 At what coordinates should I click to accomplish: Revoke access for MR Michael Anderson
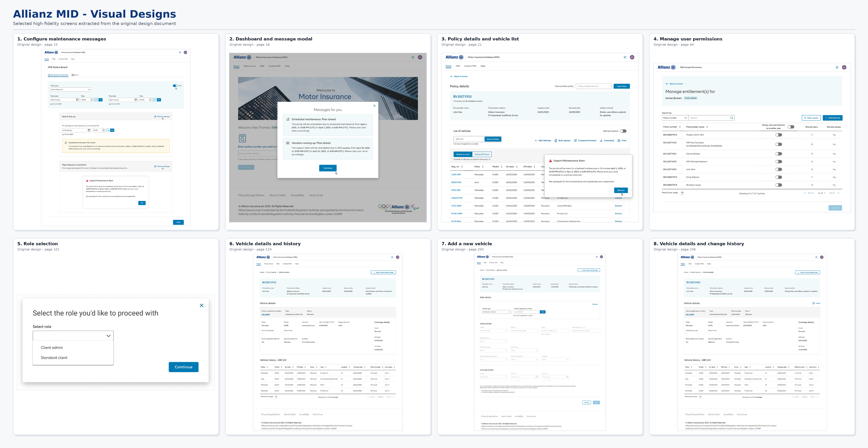834,162
